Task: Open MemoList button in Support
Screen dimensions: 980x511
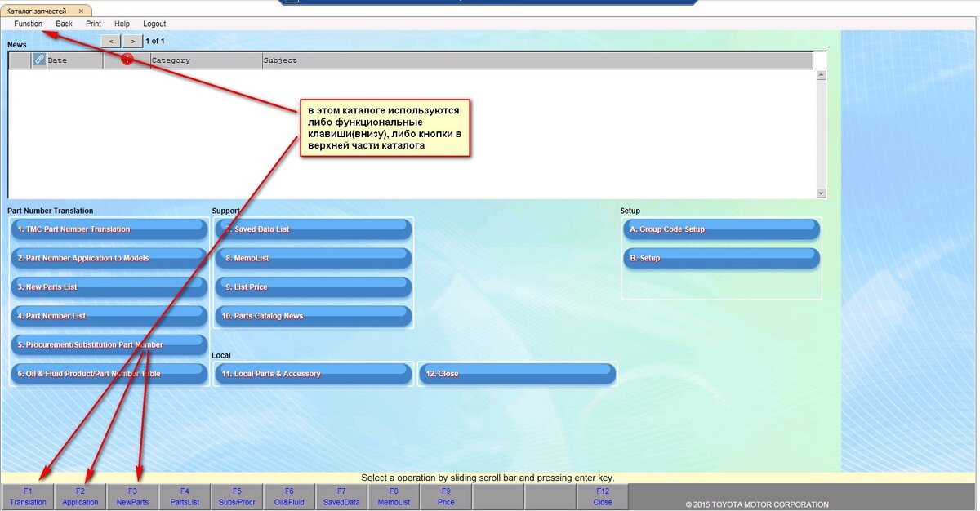Action: coord(313,258)
